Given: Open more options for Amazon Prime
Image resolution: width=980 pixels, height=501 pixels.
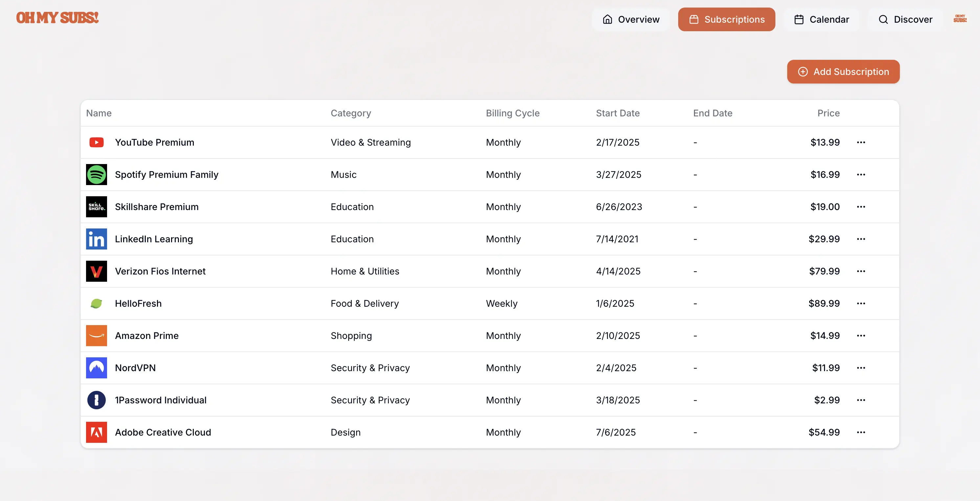Looking at the screenshot, I should tap(861, 336).
